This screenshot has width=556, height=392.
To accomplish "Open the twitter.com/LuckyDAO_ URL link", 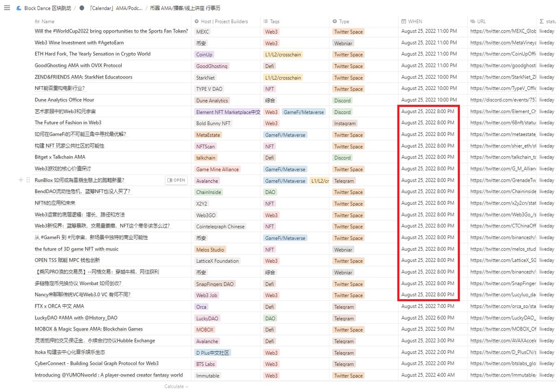I will pos(503,318).
